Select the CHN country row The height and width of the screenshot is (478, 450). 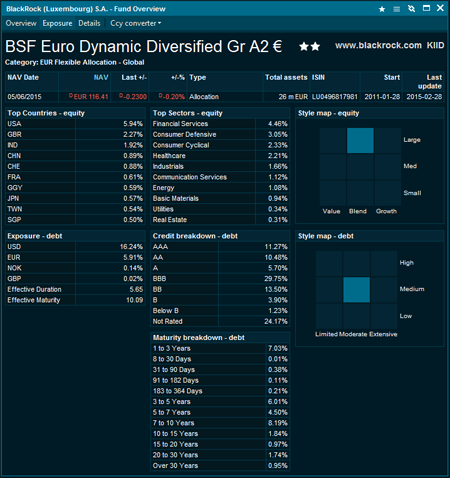[75, 156]
